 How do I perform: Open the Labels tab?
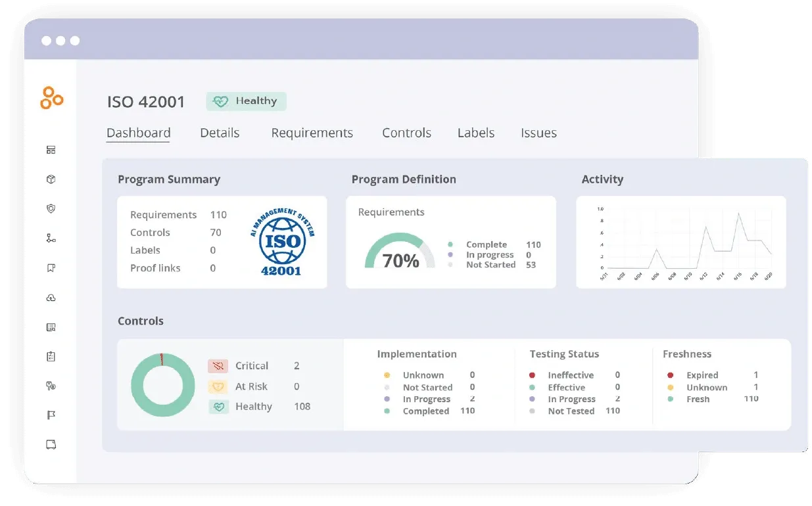coord(476,133)
